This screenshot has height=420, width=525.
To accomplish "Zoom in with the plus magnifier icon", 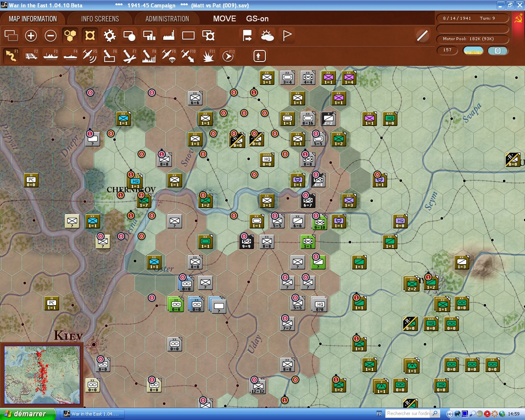I will (31, 36).
